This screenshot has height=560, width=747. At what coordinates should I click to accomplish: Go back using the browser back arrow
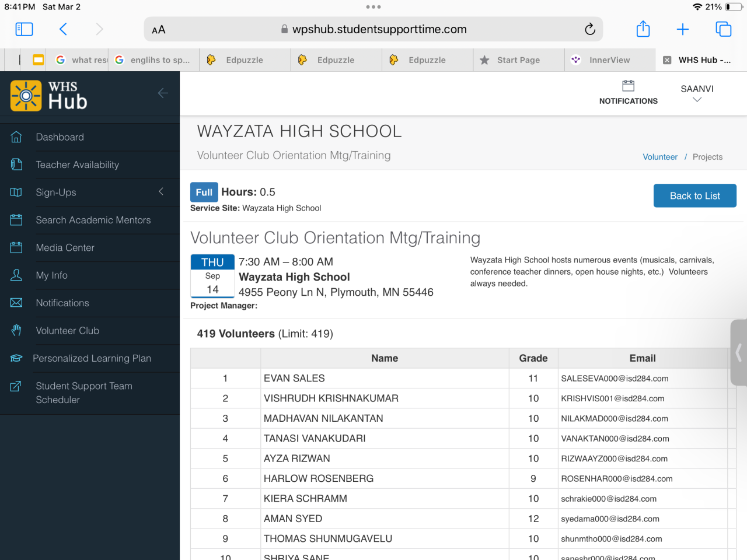tap(63, 29)
